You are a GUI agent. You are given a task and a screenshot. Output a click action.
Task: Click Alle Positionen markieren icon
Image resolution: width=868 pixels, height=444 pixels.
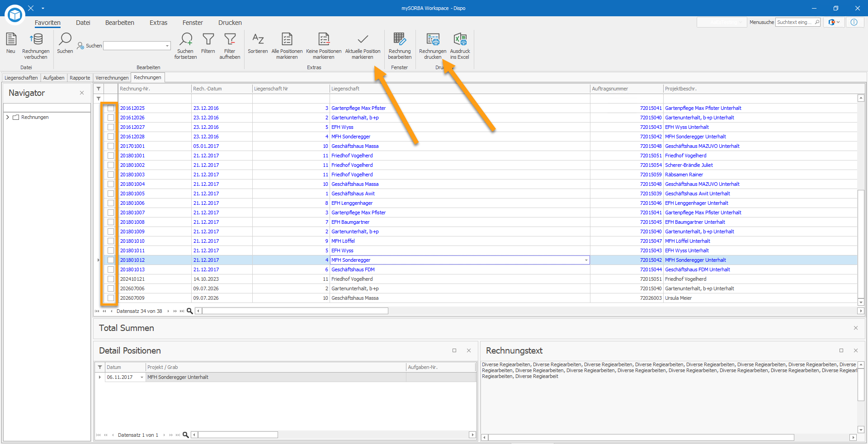point(287,39)
